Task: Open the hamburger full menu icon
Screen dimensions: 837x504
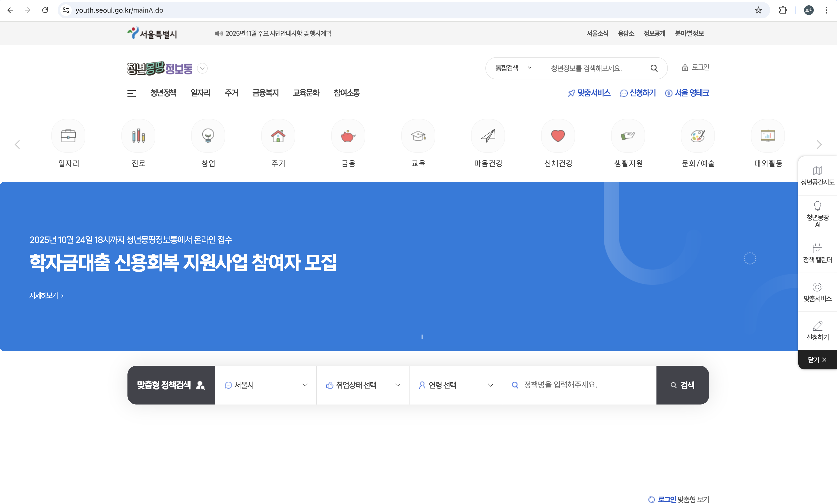Action: coord(131,93)
